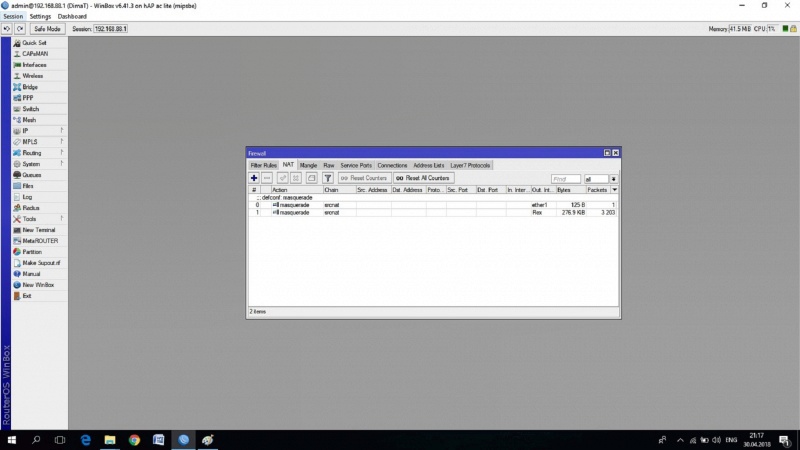Click the comment icon in Firewall toolbar

[x=311, y=178]
